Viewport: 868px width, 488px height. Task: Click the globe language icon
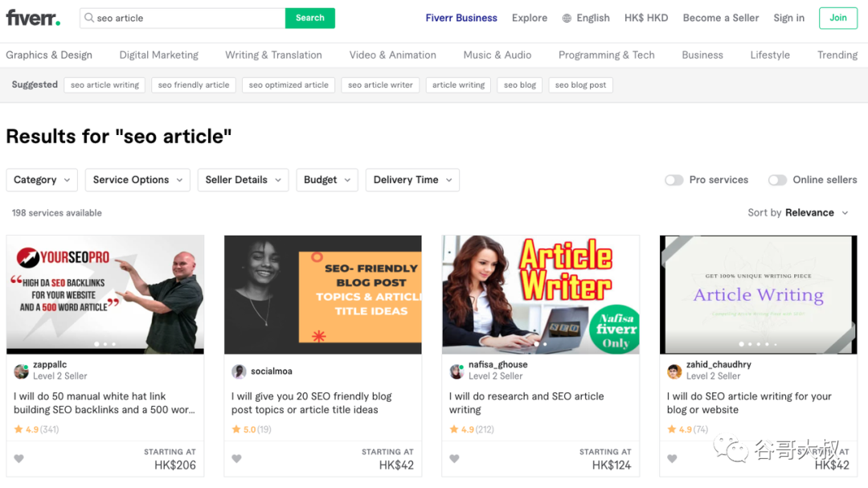pos(567,18)
